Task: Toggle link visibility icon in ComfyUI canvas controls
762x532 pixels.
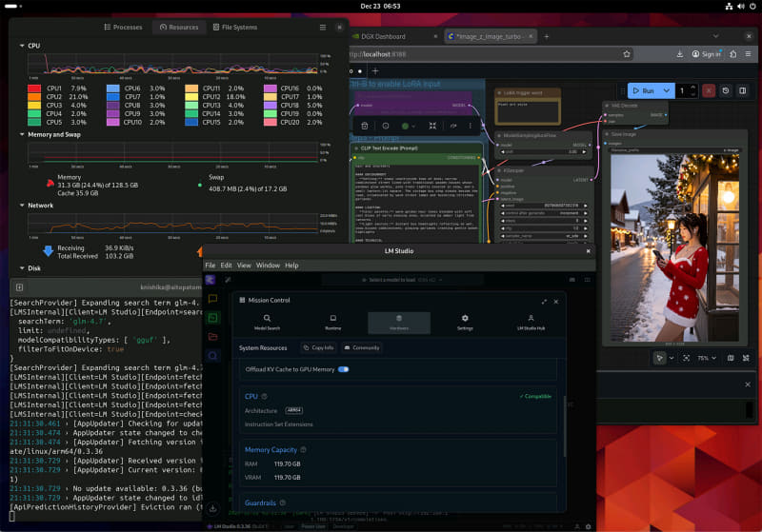Action: click(746, 358)
